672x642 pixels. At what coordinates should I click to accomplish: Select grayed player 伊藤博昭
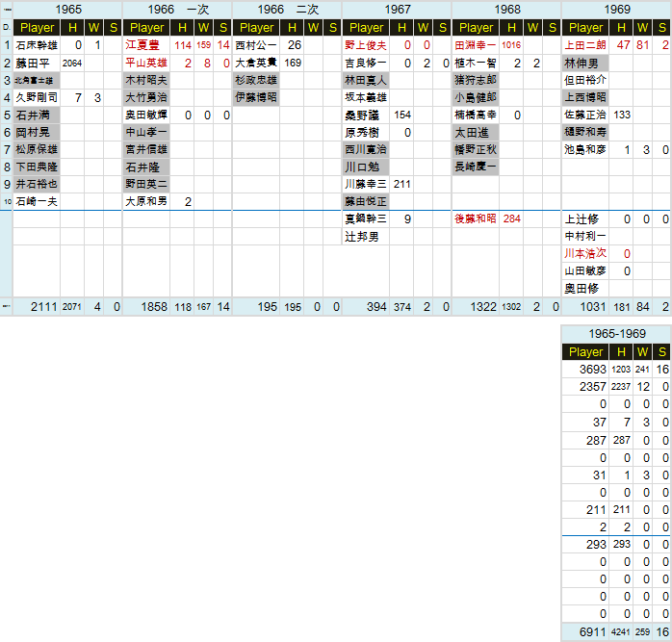point(256,98)
